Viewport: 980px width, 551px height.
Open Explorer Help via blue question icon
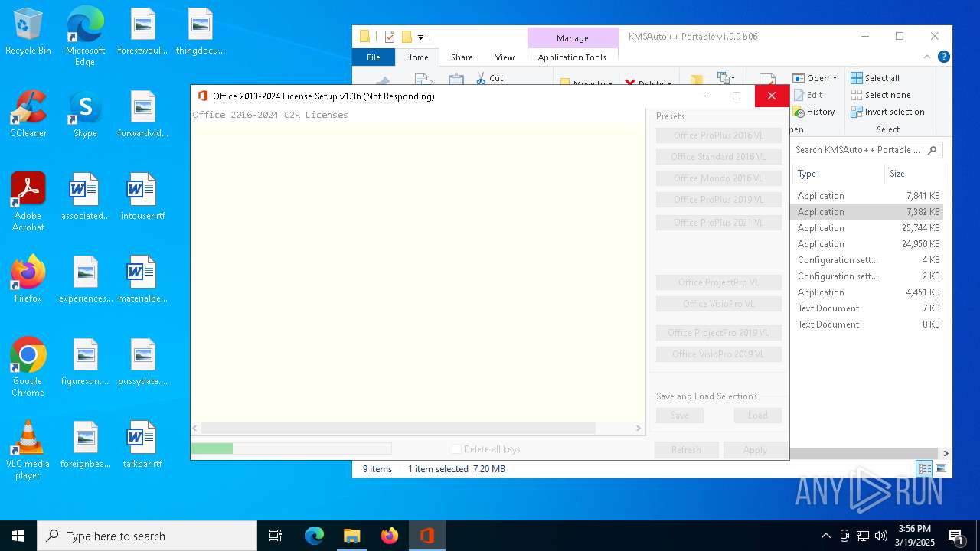pyautogui.click(x=944, y=57)
